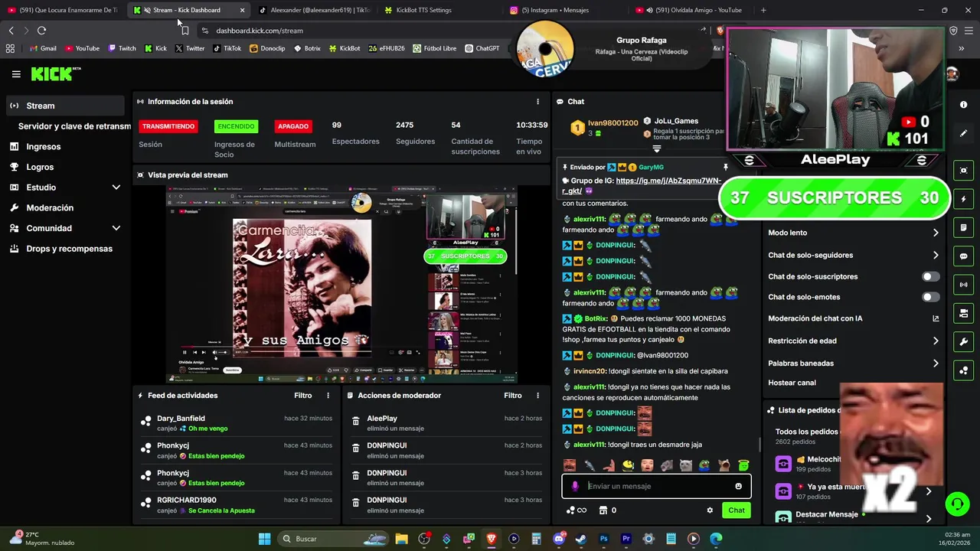Screen dimensions: 980x551
Task: Click the chat bubble icon in right sidebar
Action: [963, 256]
